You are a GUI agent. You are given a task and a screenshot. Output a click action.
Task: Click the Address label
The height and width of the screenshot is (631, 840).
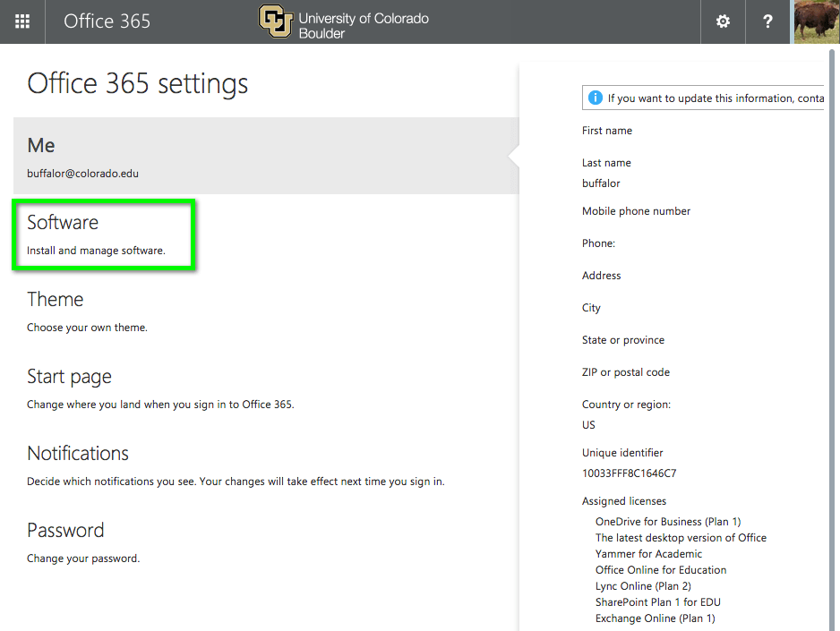(601, 276)
